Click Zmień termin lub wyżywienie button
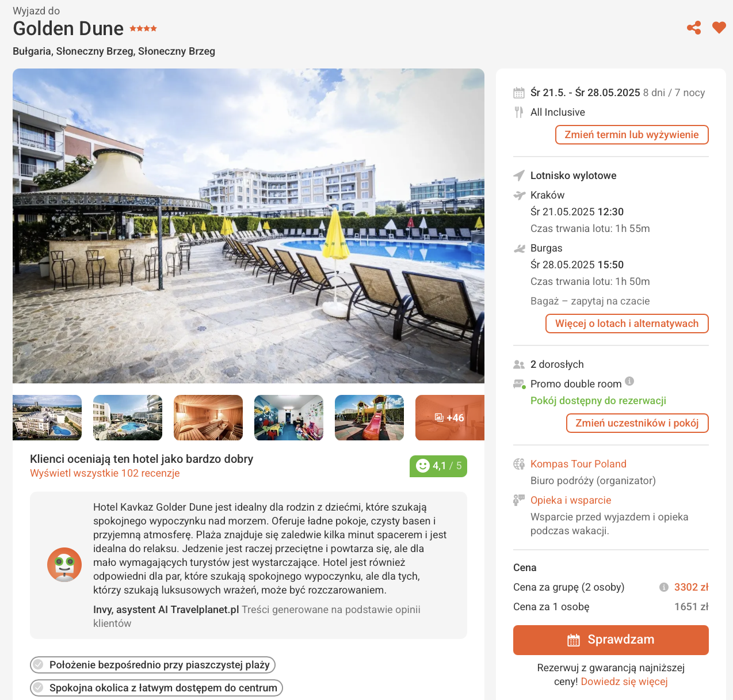This screenshot has height=700, width=733. click(632, 135)
